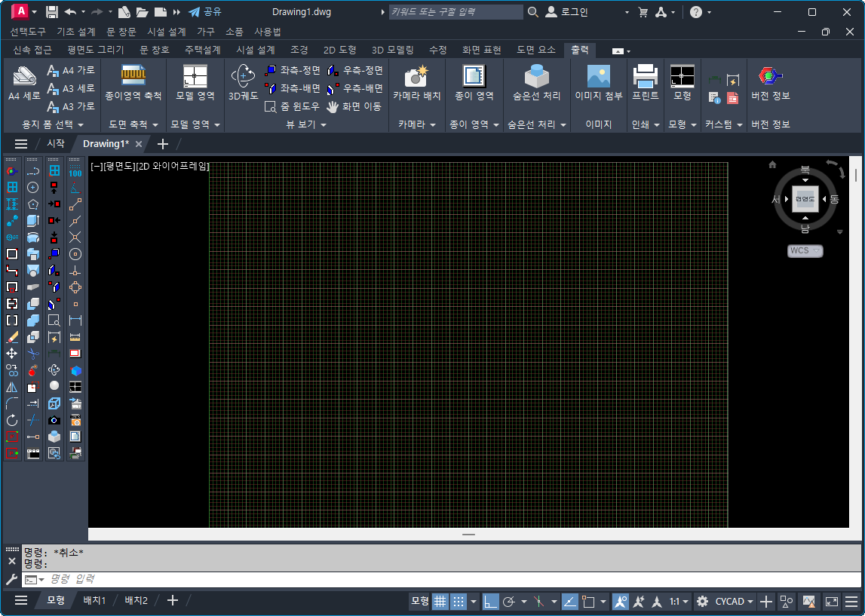
Task: Click the 숨은선 처리 hidden line icon
Action: [536, 76]
